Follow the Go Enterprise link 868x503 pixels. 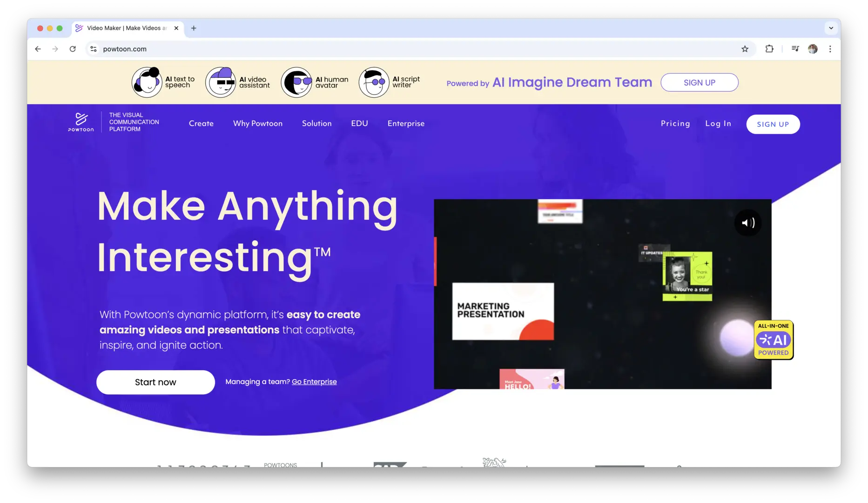click(x=314, y=381)
